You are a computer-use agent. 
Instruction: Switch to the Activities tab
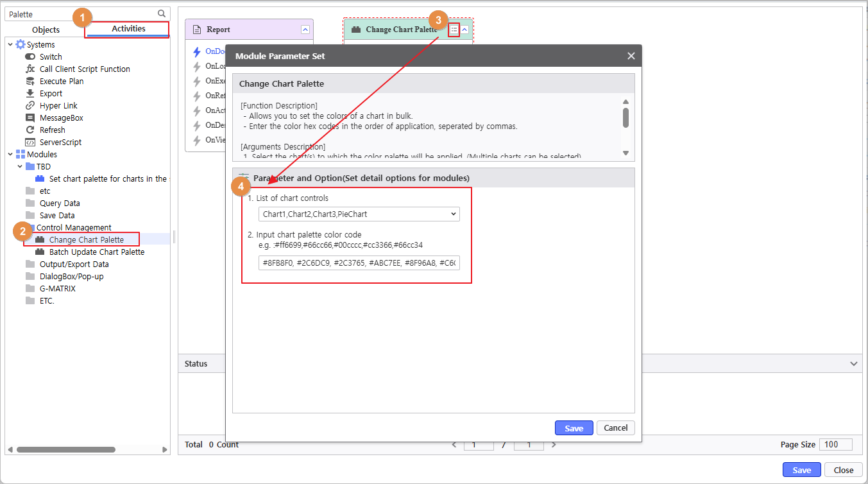pyautogui.click(x=128, y=29)
